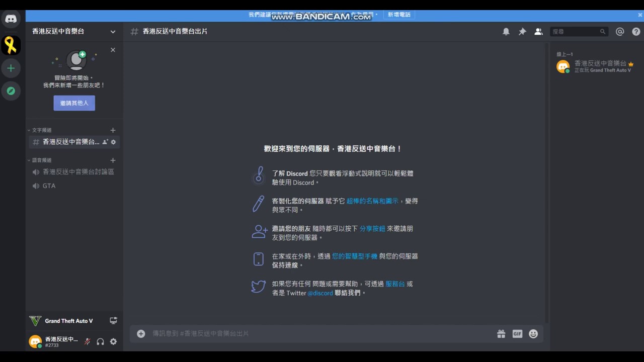Open text channel 香港反送中音樂台... in sidebar
Image resolution: width=644 pixels, height=362 pixels.
tap(74, 142)
